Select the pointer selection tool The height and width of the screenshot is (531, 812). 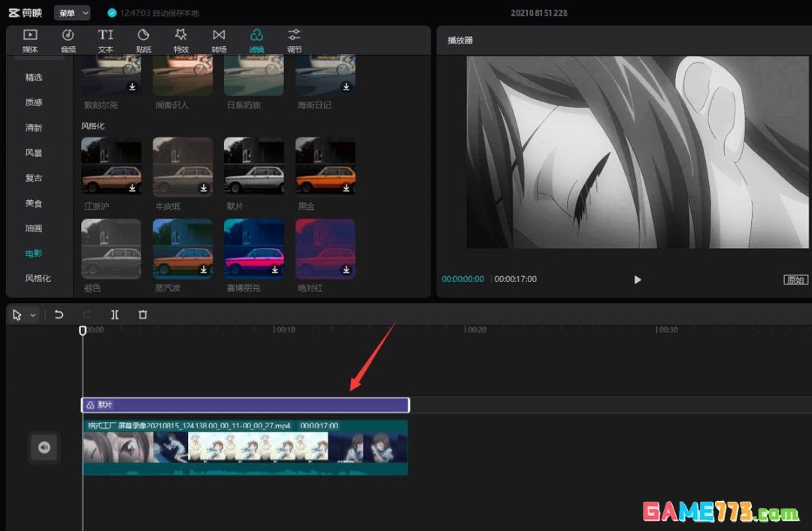pyautogui.click(x=17, y=315)
